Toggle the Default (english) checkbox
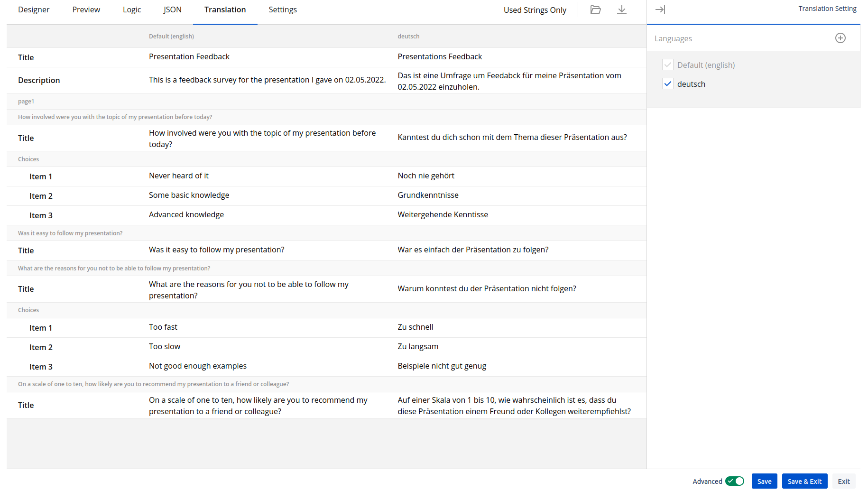Viewport: 868px width, 491px height. point(668,65)
